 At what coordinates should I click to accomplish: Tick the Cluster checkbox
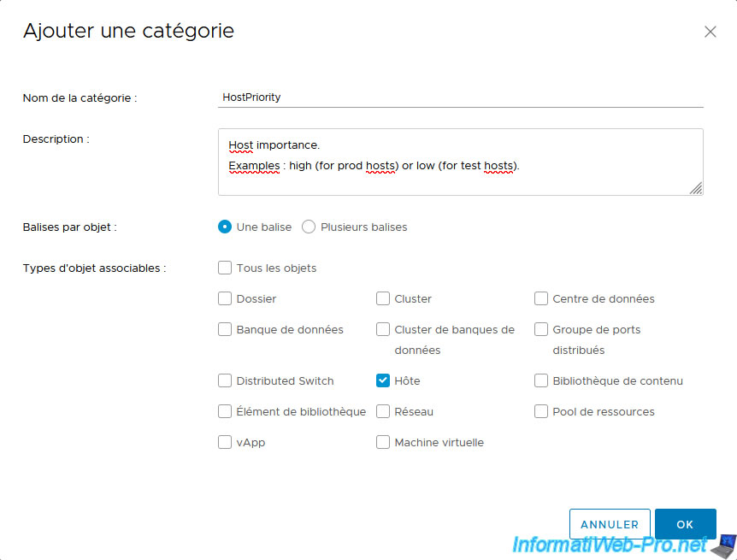point(383,299)
